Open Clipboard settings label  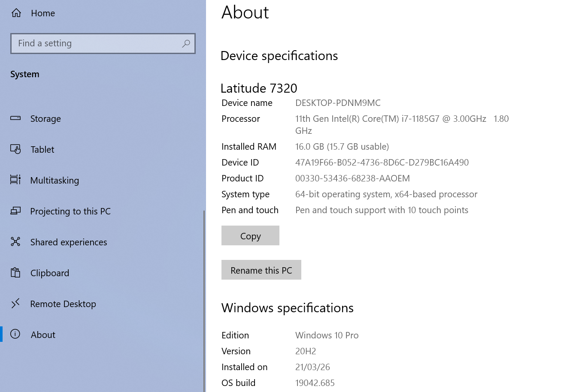pyautogui.click(x=50, y=273)
